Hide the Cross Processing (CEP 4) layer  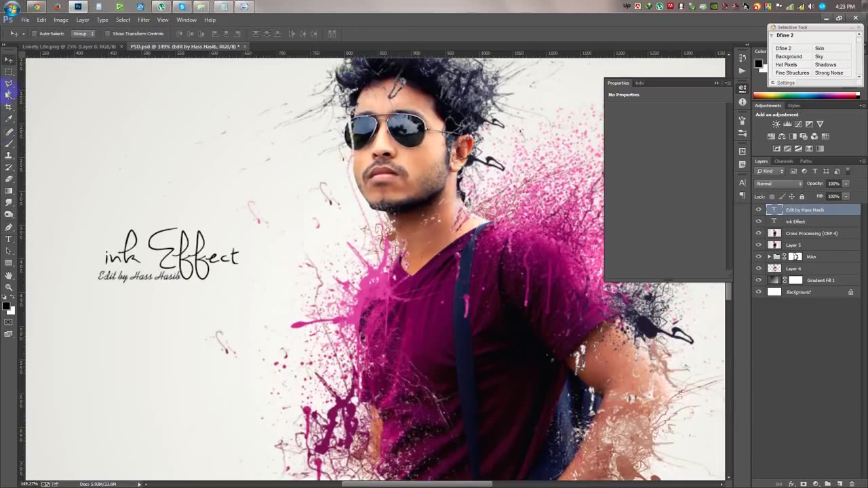758,233
